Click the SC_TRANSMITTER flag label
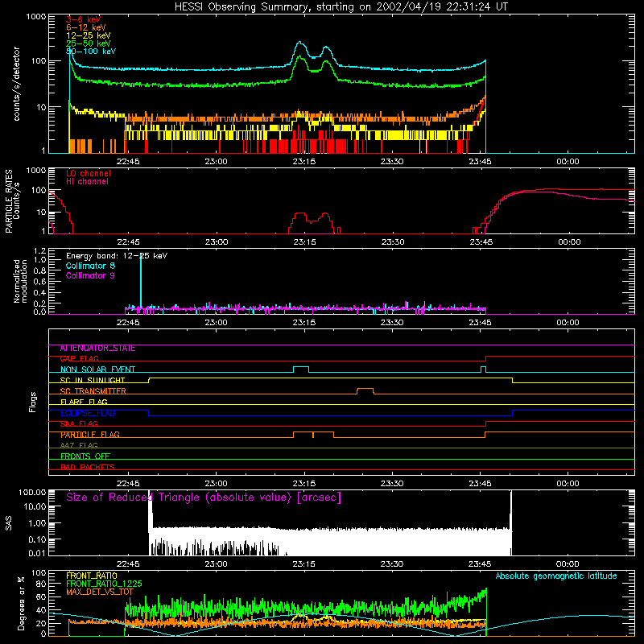The width and height of the screenshot is (644, 644). [x=93, y=391]
